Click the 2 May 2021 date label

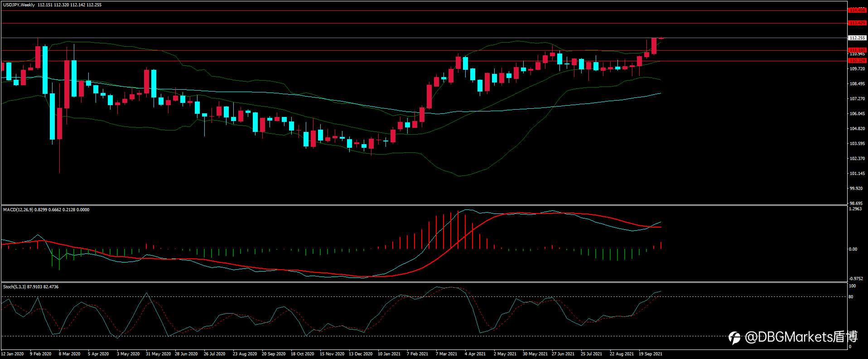tap(505, 354)
